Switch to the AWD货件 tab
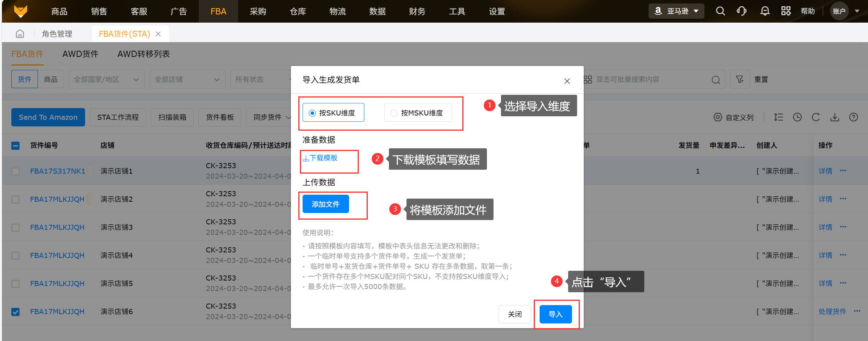This screenshot has height=341, width=868. click(x=80, y=54)
